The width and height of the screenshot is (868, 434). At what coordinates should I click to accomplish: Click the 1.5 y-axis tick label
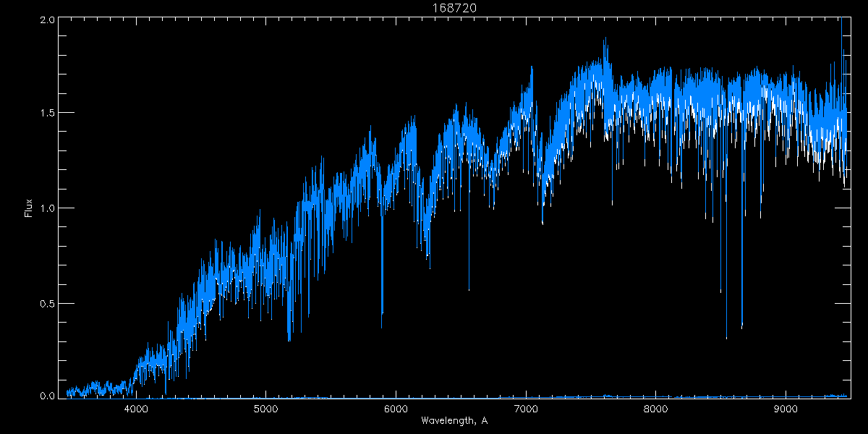tap(48, 114)
